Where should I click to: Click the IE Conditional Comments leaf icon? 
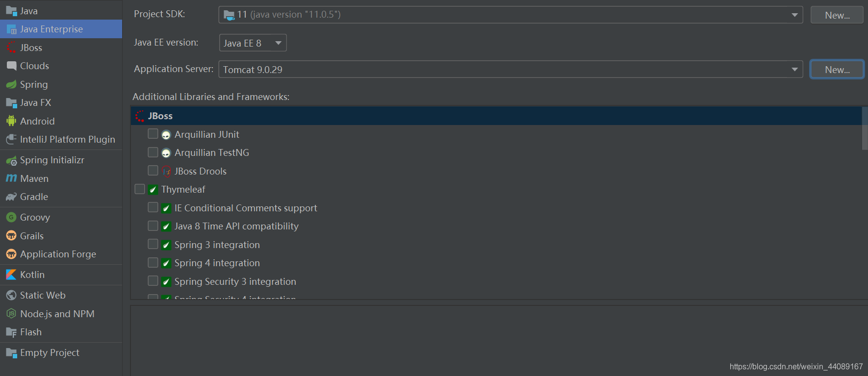point(166,208)
